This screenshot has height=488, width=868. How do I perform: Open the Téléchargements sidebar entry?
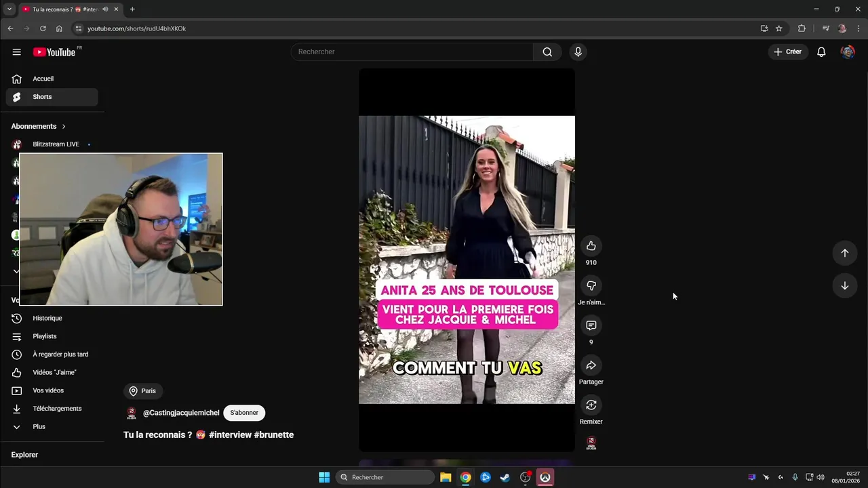(x=52, y=409)
